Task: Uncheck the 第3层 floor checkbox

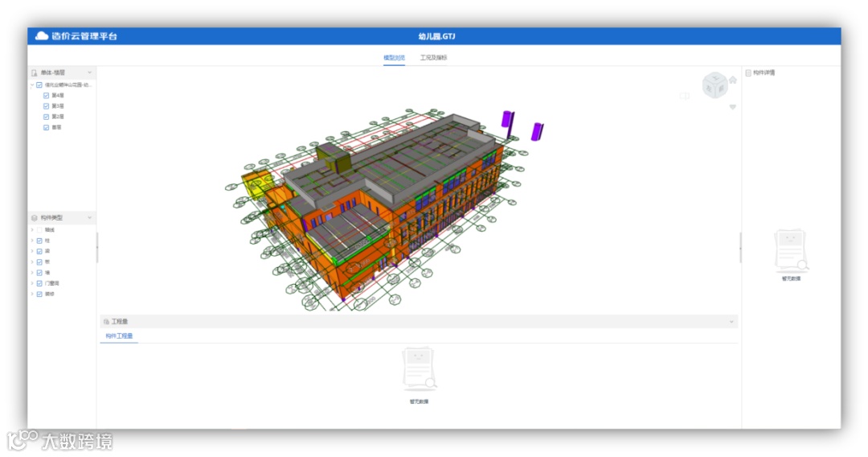Action: (47, 106)
